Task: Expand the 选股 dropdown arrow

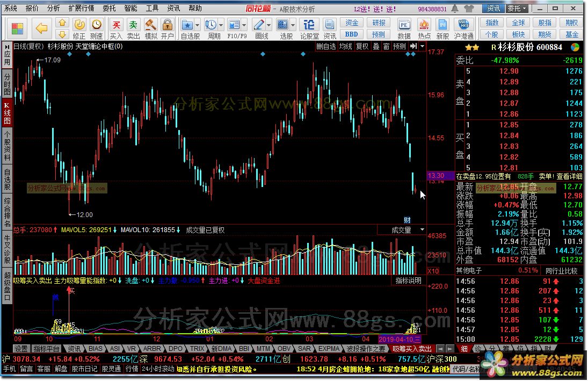Action: 293,25
